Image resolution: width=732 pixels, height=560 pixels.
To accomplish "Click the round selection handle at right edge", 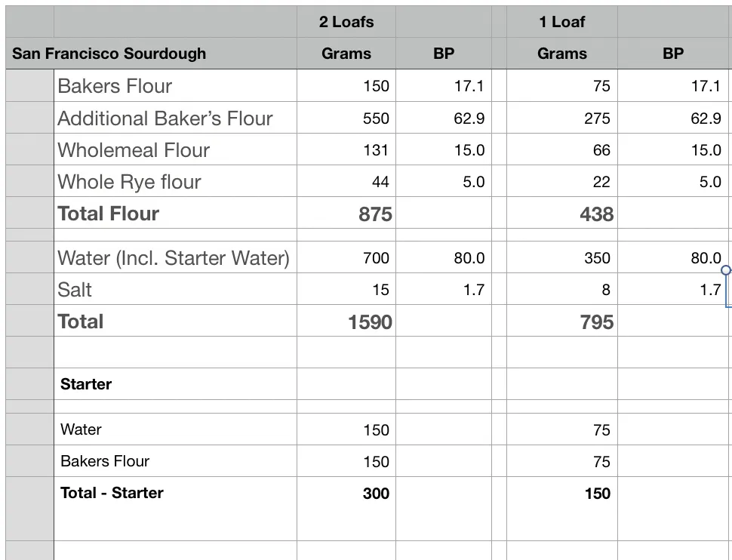I will [726, 270].
